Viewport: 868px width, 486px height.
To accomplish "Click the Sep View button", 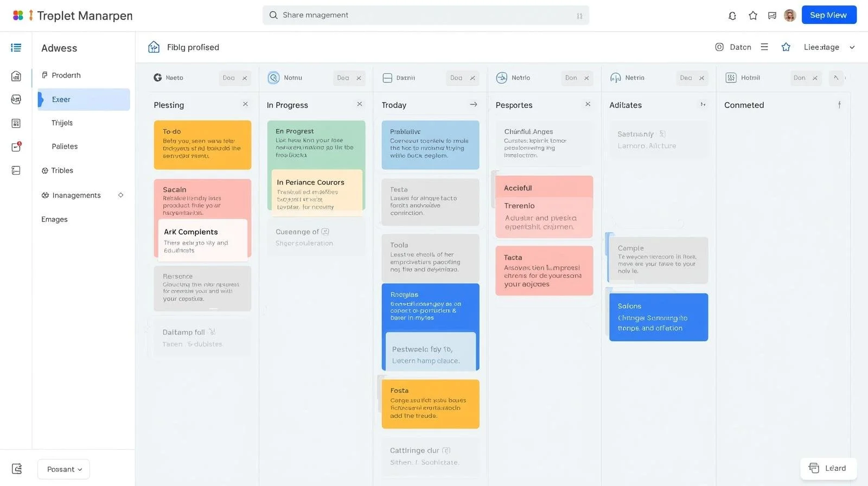I will click(829, 15).
